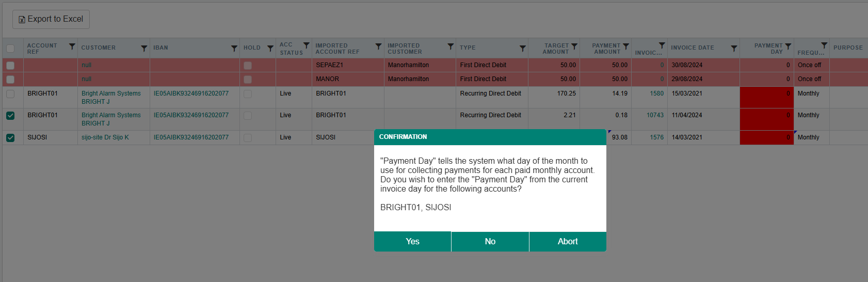Filter by Acc Status column
This screenshot has height=282, width=868.
click(x=307, y=45)
